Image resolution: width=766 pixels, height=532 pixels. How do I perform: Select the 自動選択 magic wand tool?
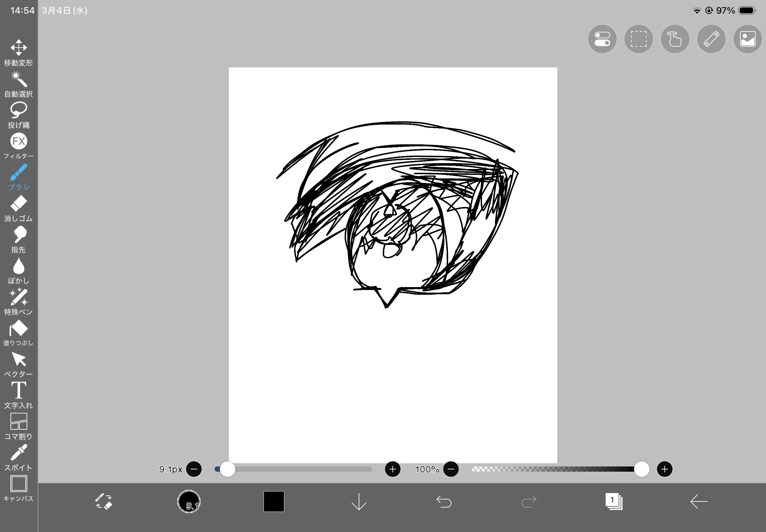pos(19,84)
